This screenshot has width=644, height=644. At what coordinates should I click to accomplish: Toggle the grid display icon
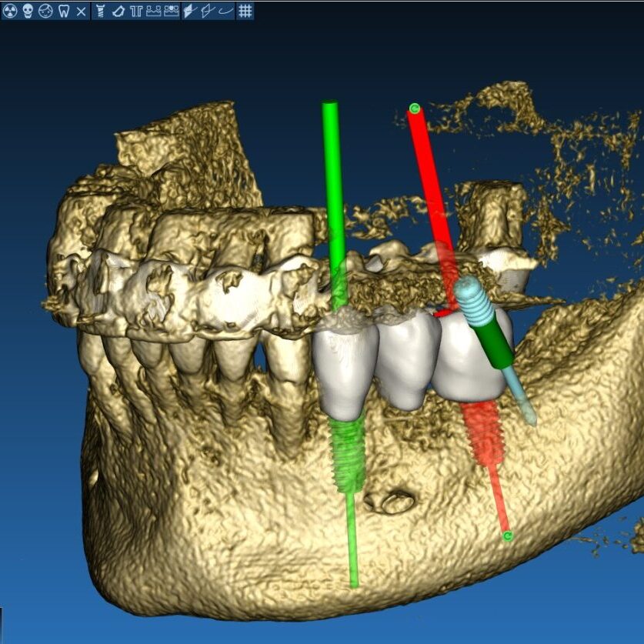[x=245, y=11]
